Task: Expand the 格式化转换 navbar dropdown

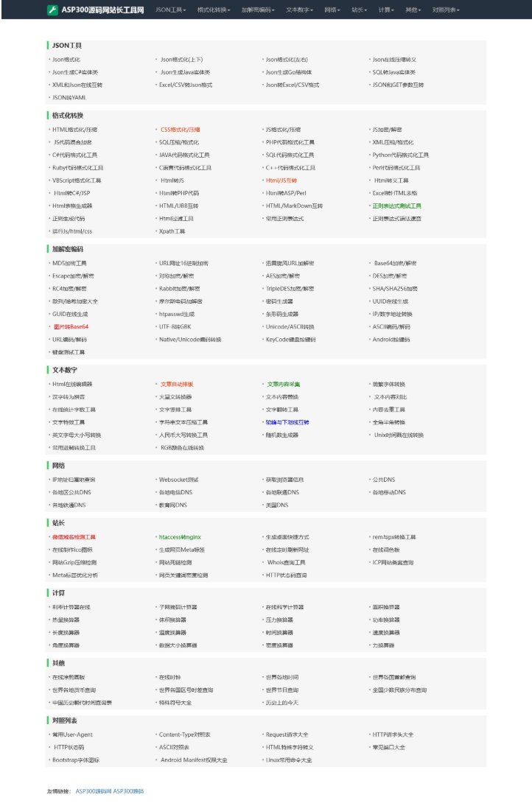Action: (214, 10)
